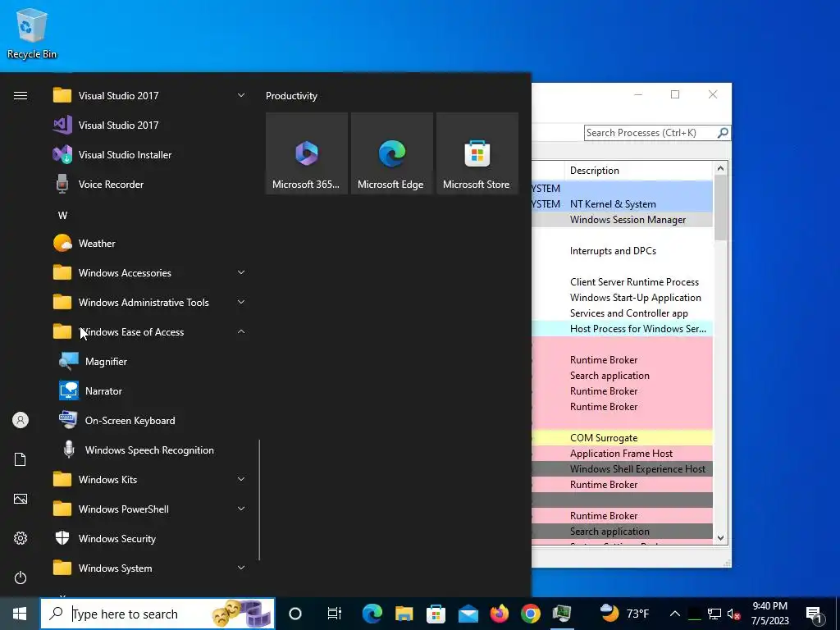Launch Google Chrome from taskbar
The width and height of the screenshot is (840, 630).
click(531, 614)
